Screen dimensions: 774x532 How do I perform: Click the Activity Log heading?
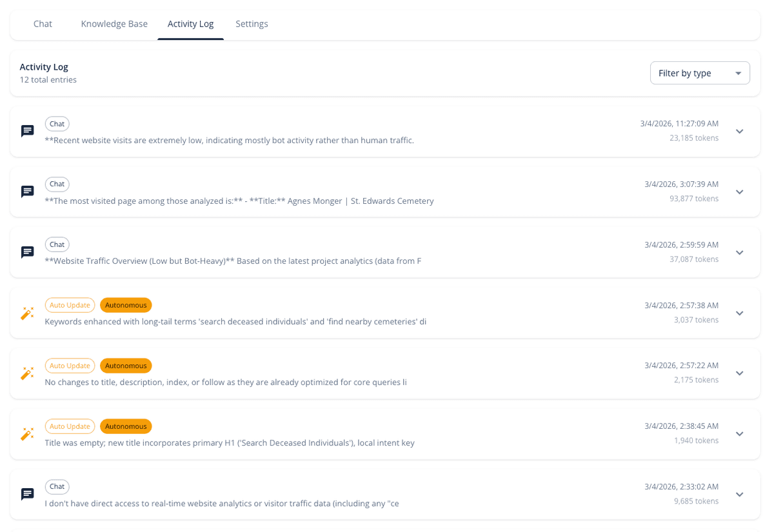44,66
